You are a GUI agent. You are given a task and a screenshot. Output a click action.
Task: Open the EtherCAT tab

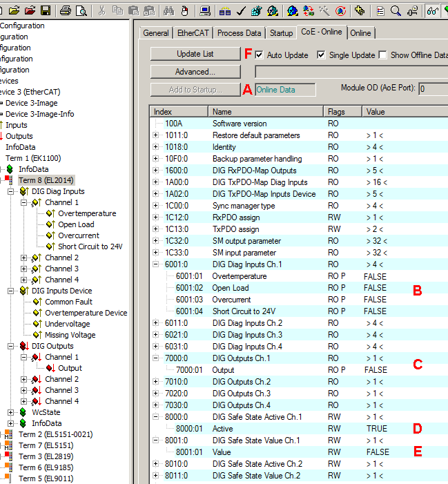193,33
